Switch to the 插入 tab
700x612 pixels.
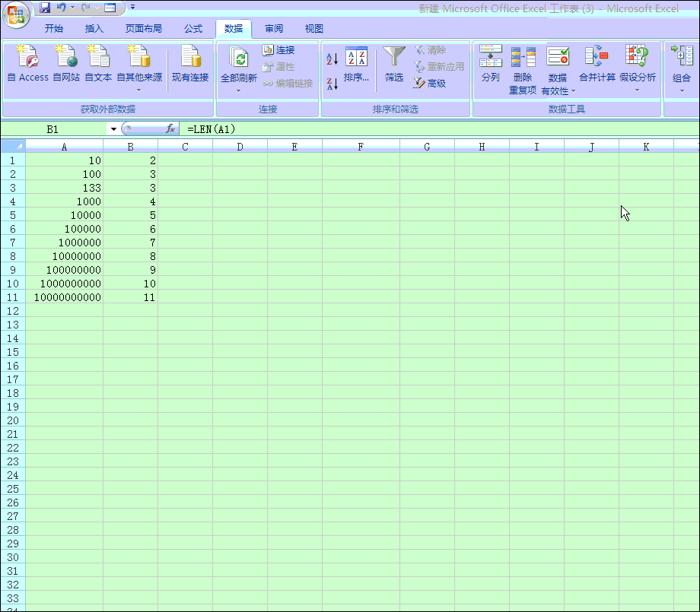(x=94, y=29)
